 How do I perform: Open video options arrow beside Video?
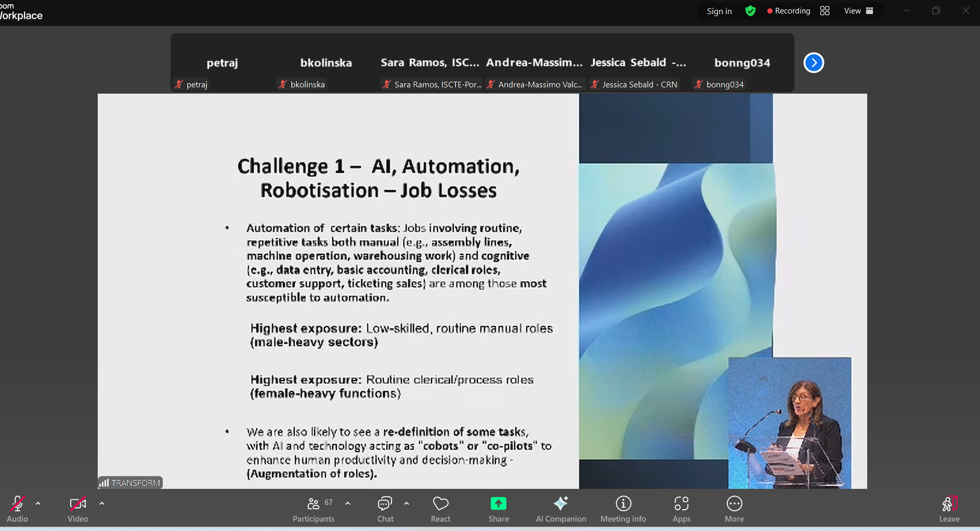point(102,503)
